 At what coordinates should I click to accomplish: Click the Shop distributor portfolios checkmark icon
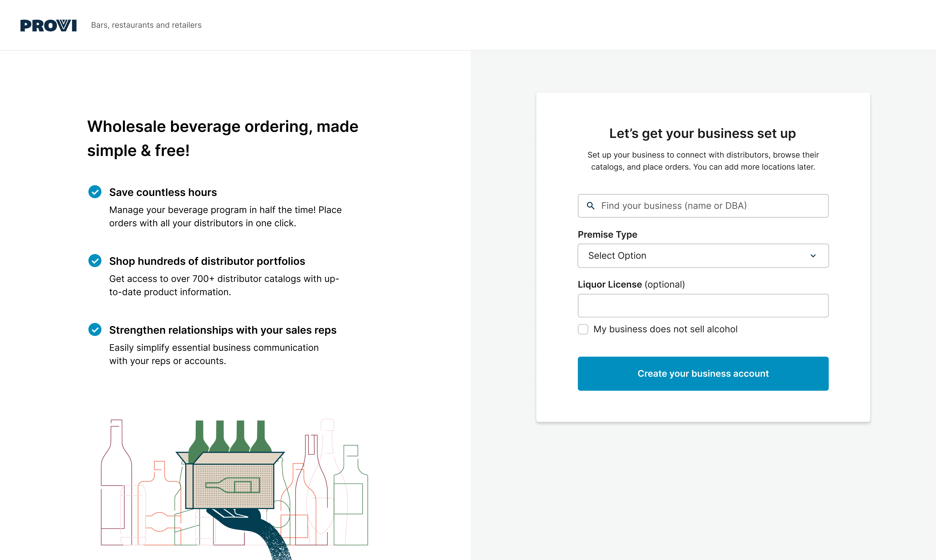click(95, 261)
